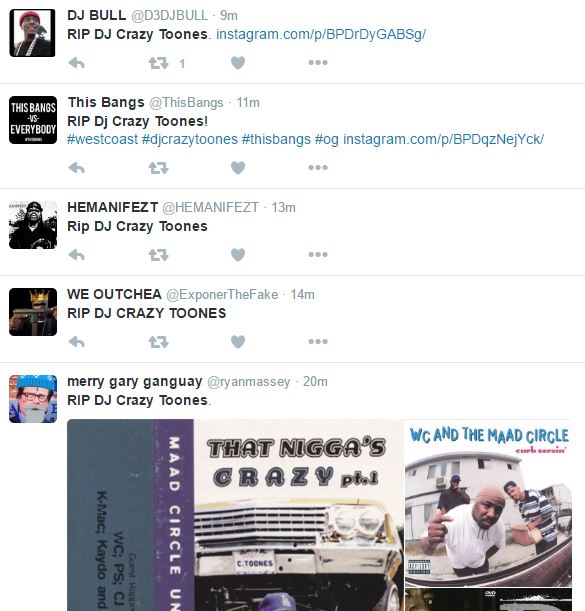Like the DJ BULL tweet
The width and height of the screenshot is (585, 611).
pyautogui.click(x=238, y=63)
